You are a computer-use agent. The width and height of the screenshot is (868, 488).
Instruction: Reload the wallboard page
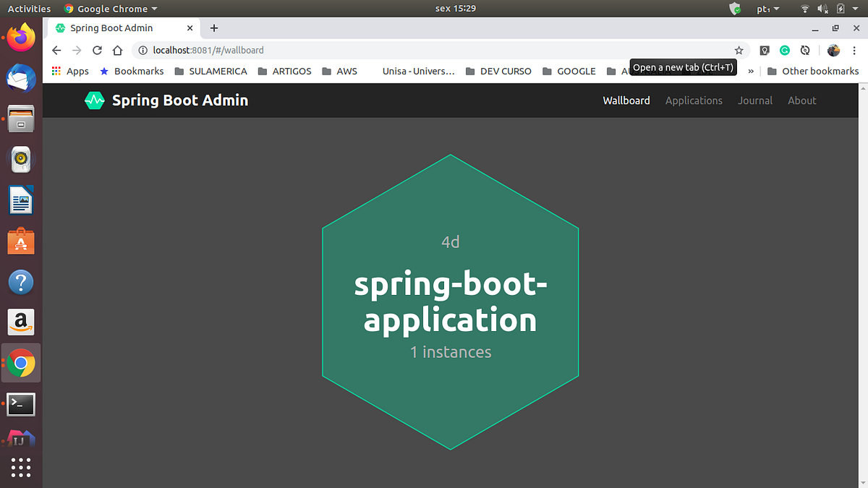click(x=97, y=50)
